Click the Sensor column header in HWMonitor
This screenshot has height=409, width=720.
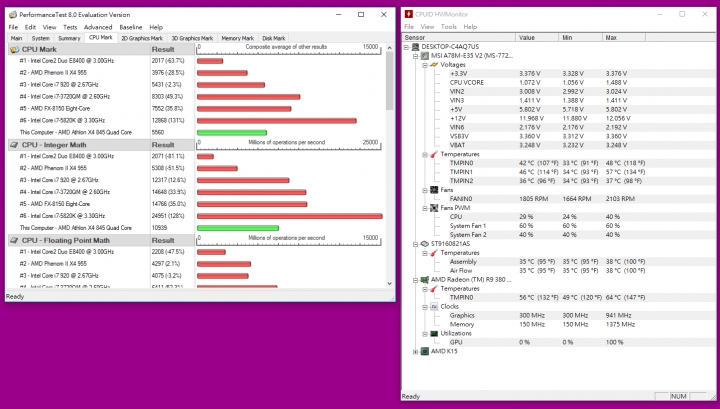(459, 38)
